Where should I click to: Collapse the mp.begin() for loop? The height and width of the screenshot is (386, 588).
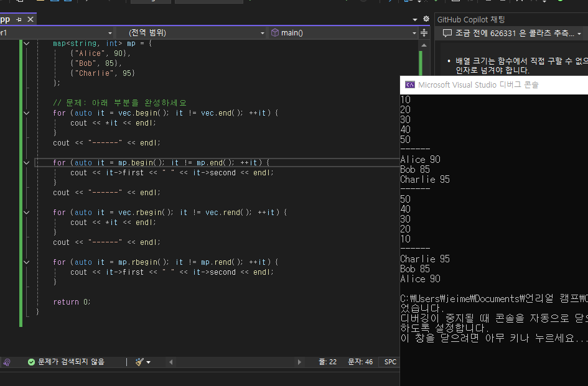[26, 163]
